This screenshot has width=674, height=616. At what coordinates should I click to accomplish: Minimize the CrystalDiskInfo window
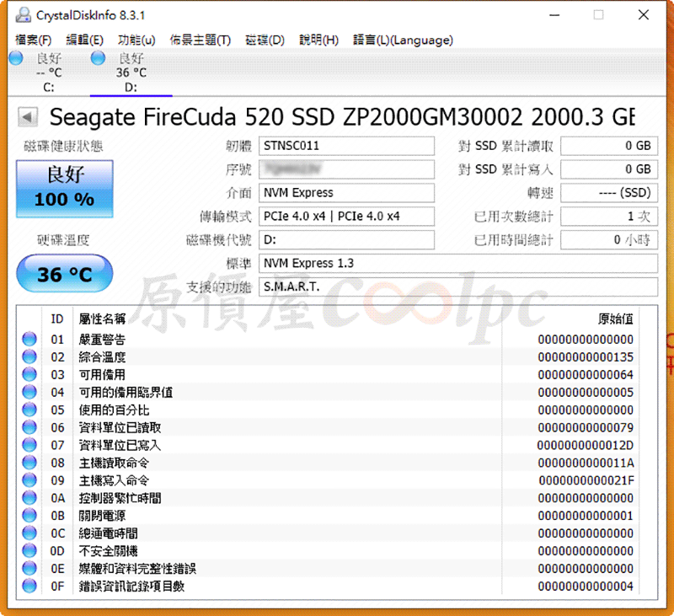coord(554,15)
